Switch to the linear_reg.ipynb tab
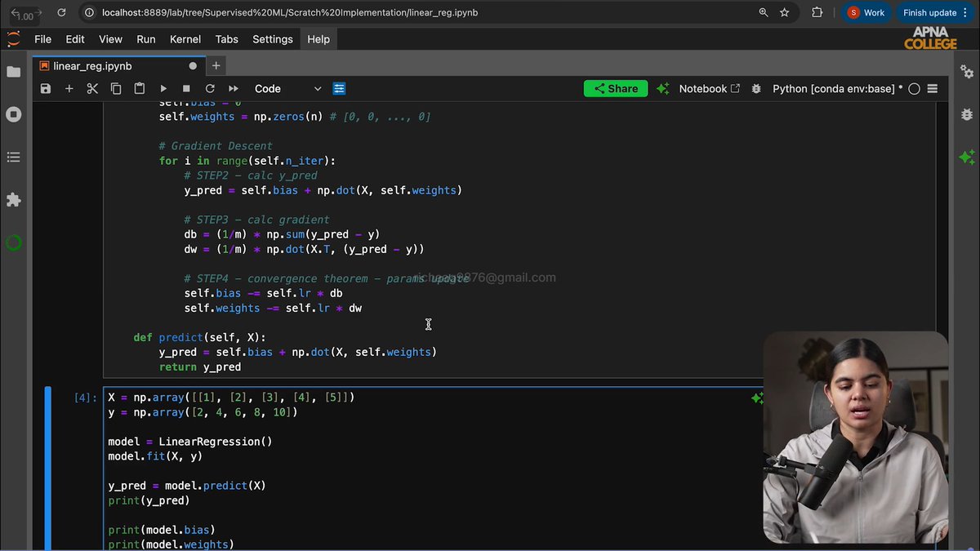This screenshot has height=551, width=980. click(92, 66)
